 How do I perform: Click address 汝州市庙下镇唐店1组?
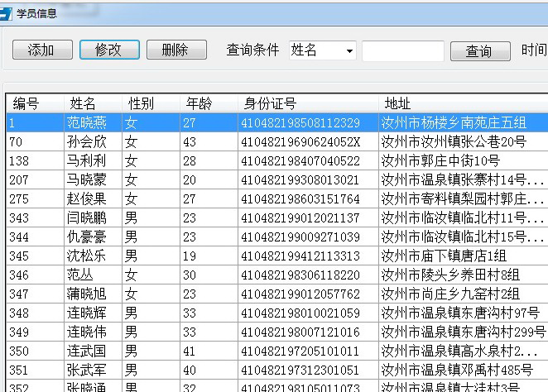click(x=444, y=256)
